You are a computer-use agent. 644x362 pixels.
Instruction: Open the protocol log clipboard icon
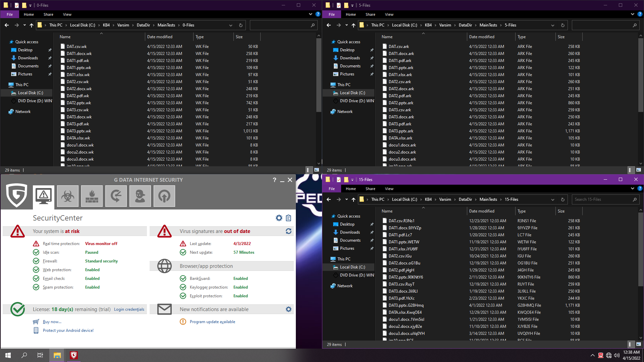[288, 218]
